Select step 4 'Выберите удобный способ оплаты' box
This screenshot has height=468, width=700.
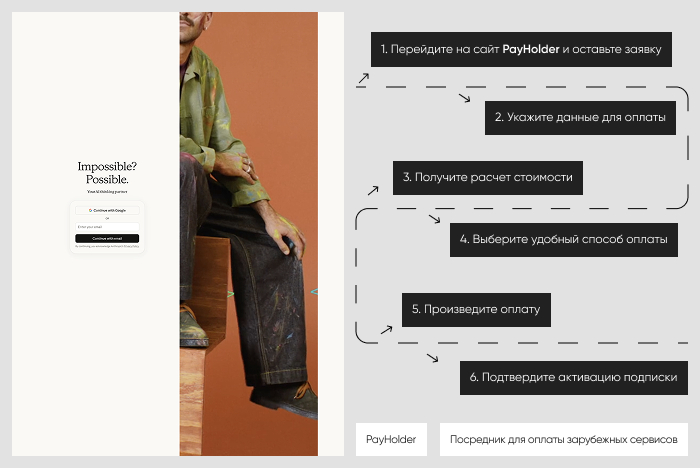(x=563, y=240)
